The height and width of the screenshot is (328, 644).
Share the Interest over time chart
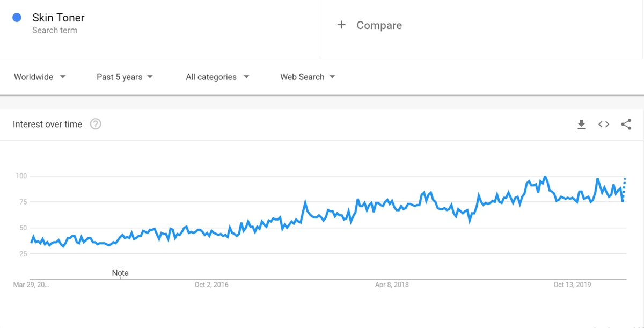coord(626,125)
